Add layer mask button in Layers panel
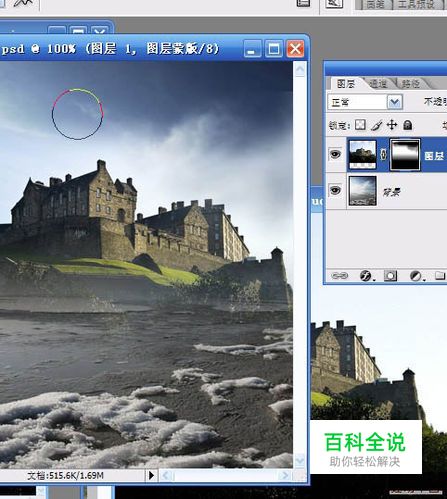Viewport: 447px width, 499px height. click(x=390, y=276)
